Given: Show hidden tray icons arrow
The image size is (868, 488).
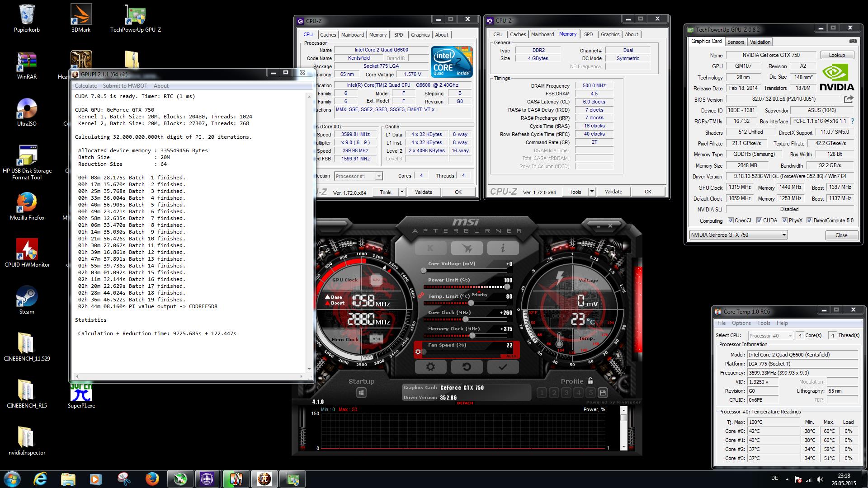Looking at the screenshot, I should coord(787,479).
